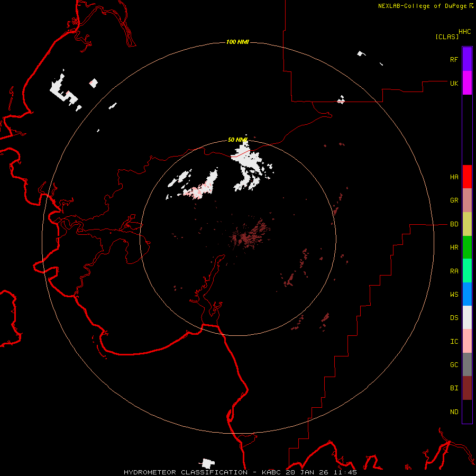Click the purple RF color swatch

click(467, 59)
